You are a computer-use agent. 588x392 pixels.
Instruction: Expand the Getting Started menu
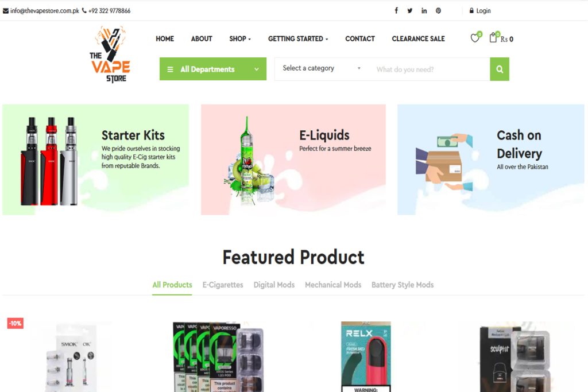coord(298,38)
